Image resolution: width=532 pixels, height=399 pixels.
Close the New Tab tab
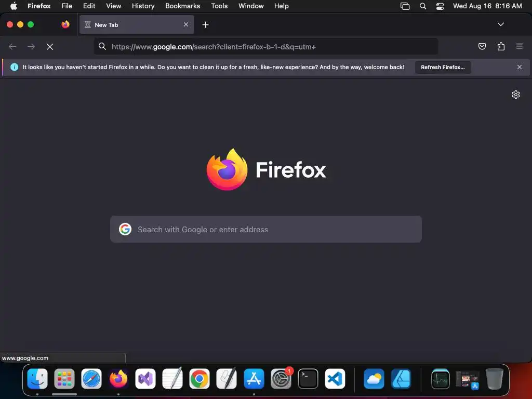[x=186, y=24]
